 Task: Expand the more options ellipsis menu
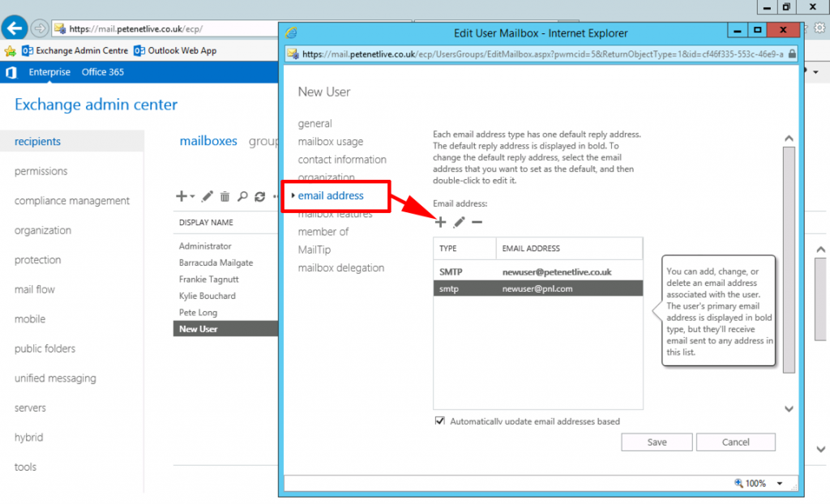pos(276,196)
